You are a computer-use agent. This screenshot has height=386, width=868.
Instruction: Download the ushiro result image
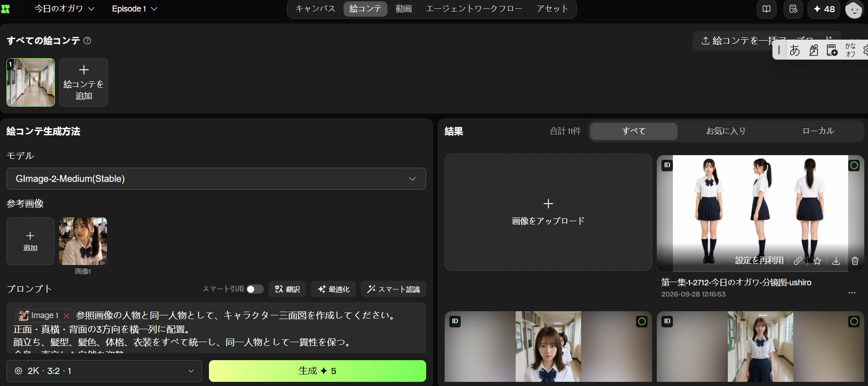click(836, 261)
